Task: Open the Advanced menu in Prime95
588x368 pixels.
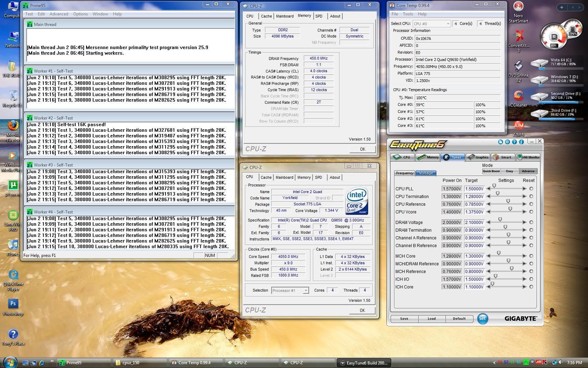Action: [x=59, y=14]
